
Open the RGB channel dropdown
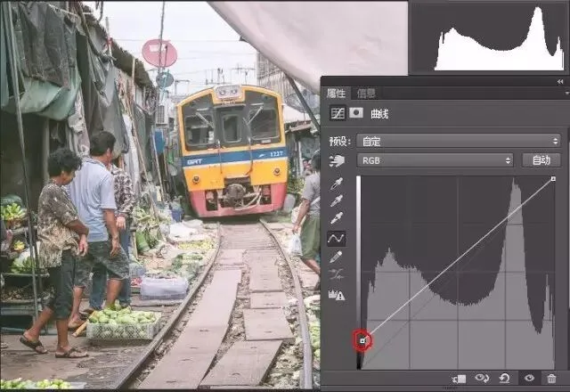[435, 160]
